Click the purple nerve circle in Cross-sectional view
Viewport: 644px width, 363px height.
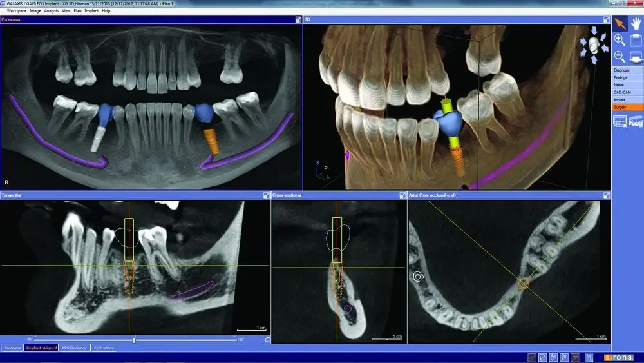tap(348, 309)
